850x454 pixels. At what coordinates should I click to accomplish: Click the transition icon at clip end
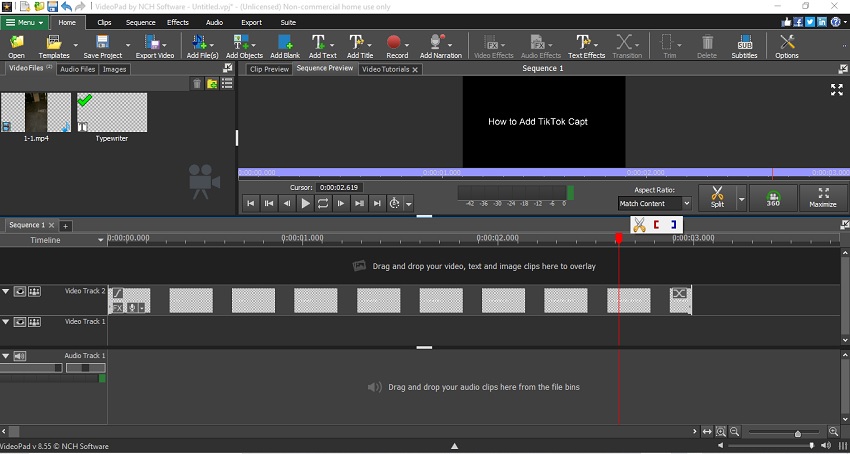[x=679, y=293]
